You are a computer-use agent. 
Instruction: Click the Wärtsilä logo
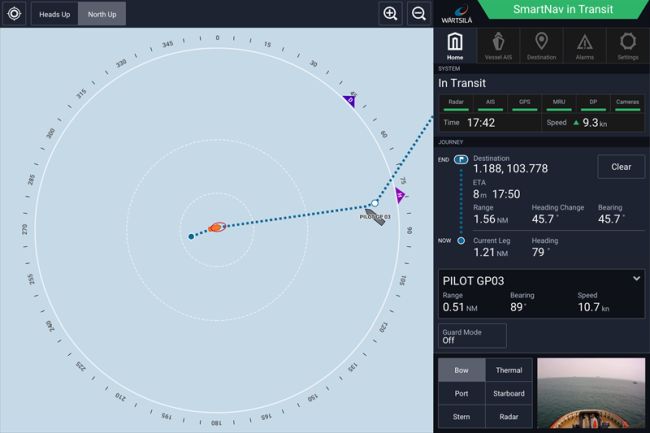pos(457,14)
